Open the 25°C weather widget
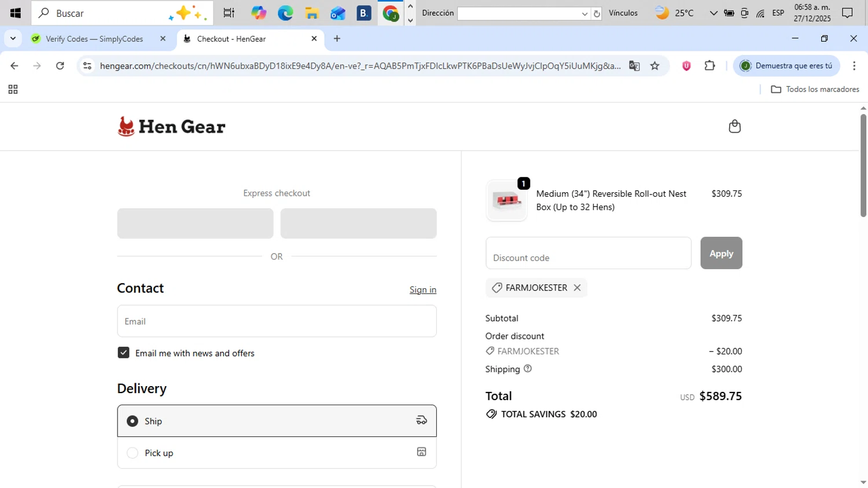The image size is (868, 488). click(675, 13)
